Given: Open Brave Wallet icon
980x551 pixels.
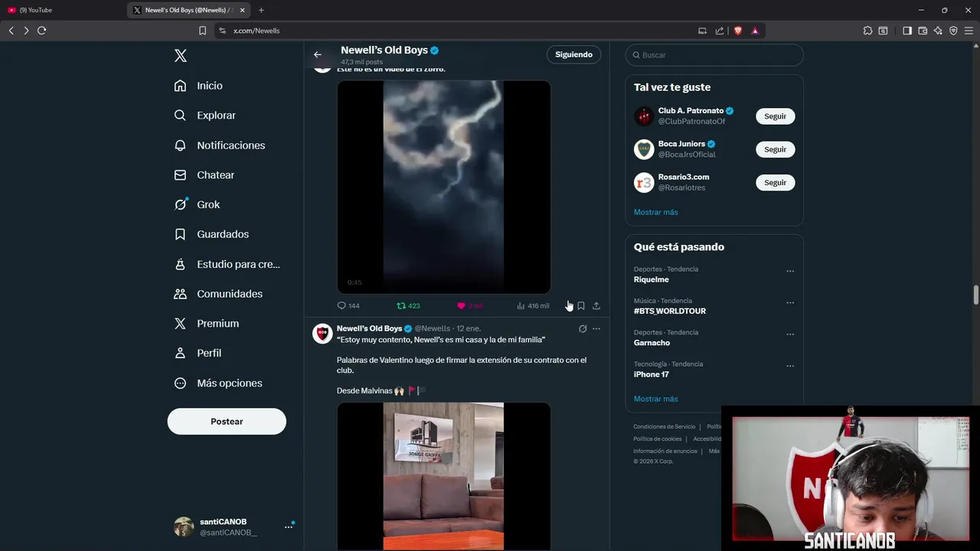Looking at the screenshot, I should (x=923, y=31).
